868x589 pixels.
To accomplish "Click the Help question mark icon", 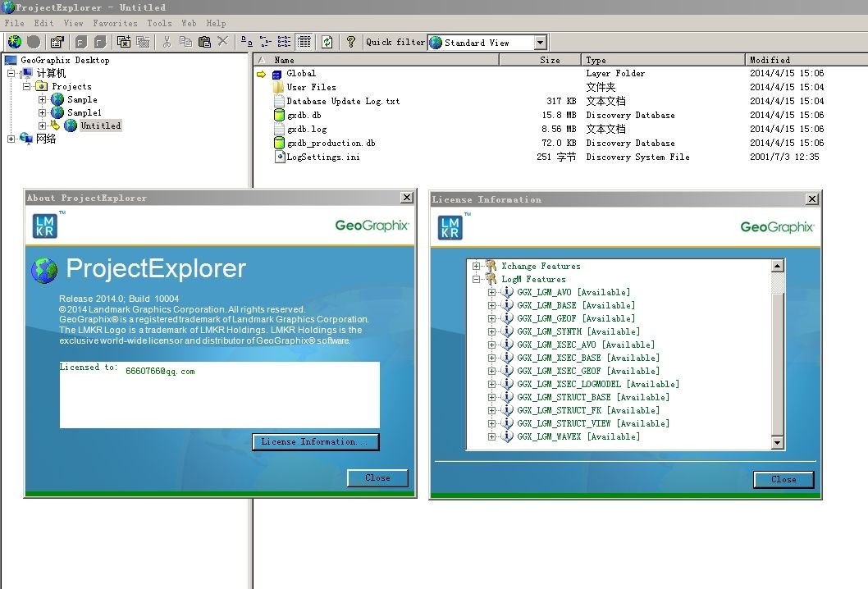I will (350, 42).
